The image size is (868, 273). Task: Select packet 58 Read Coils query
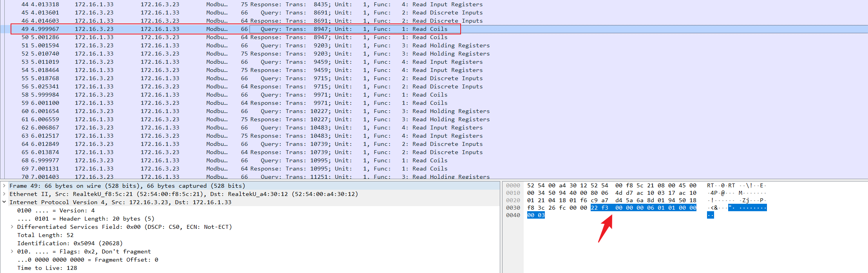[x=235, y=95]
